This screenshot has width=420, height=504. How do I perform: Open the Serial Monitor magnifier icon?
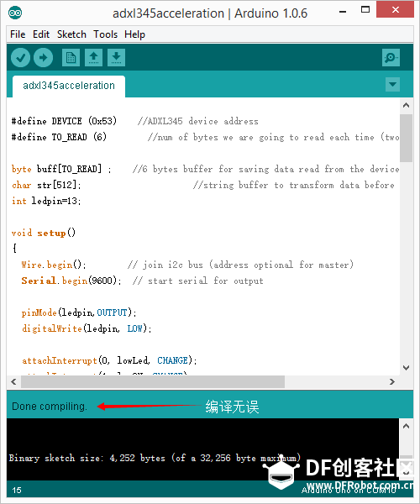coord(391,58)
